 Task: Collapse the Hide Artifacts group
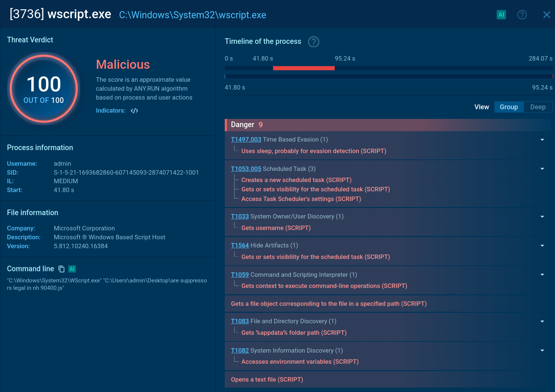[542, 246]
